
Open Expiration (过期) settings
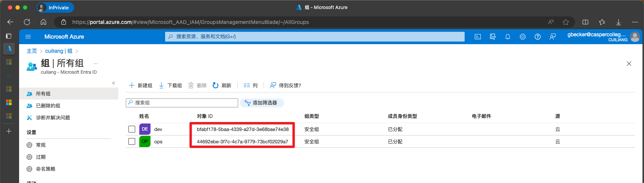pyautogui.click(x=69, y=157)
